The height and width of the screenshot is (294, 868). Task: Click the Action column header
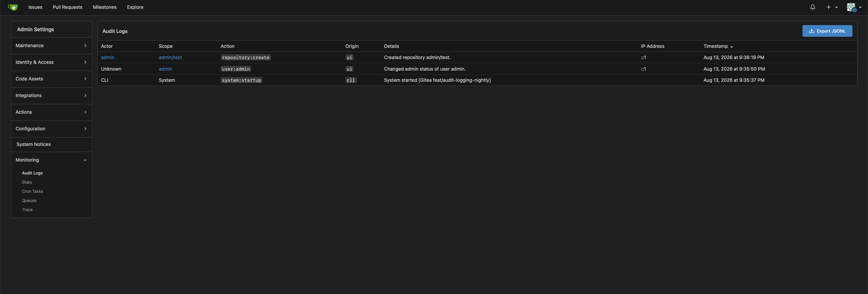pos(228,46)
